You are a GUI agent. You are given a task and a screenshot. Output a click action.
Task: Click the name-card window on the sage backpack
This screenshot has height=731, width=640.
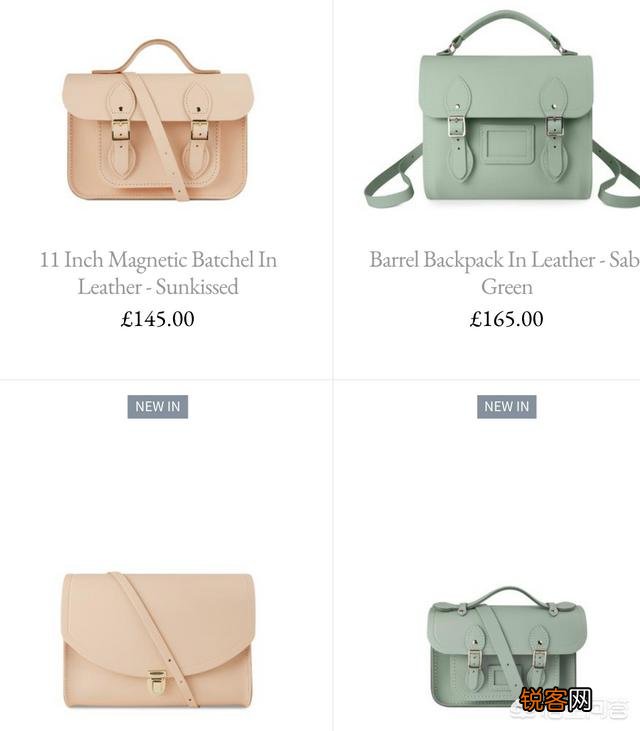pos(508,144)
